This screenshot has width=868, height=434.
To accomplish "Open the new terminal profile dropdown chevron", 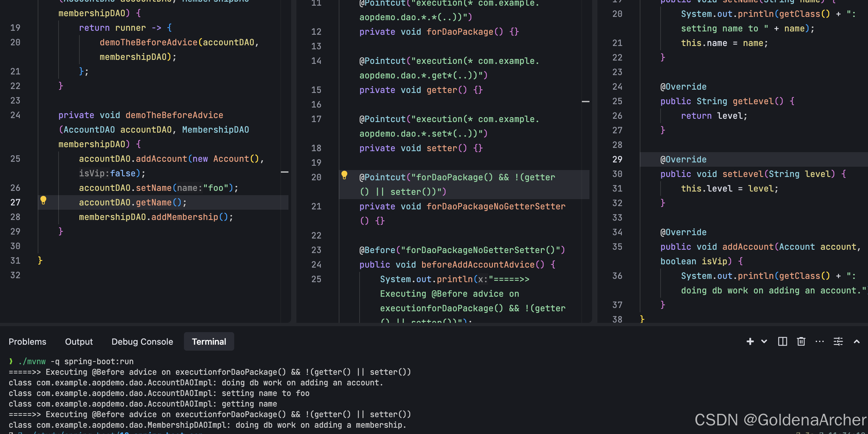I will click(764, 341).
